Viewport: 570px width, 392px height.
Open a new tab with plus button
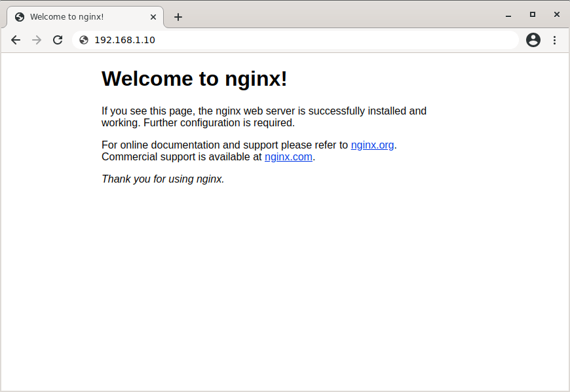178,17
